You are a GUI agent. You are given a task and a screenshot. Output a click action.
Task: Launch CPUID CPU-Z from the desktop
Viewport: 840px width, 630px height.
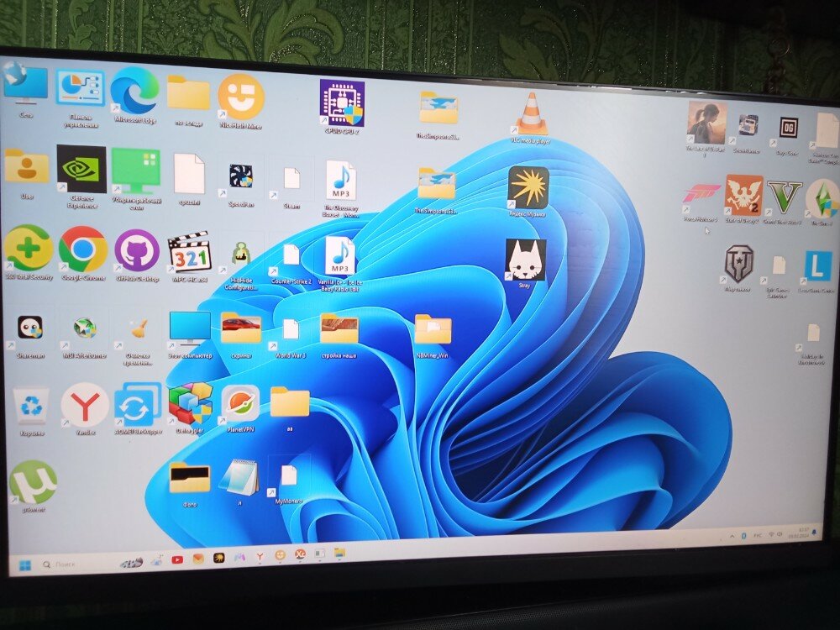click(x=342, y=106)
